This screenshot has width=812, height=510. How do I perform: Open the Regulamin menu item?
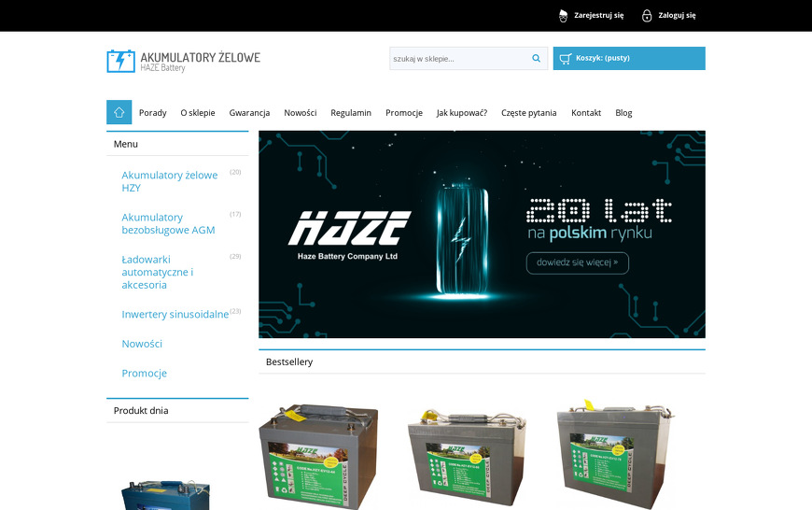[x=351, y=112]
